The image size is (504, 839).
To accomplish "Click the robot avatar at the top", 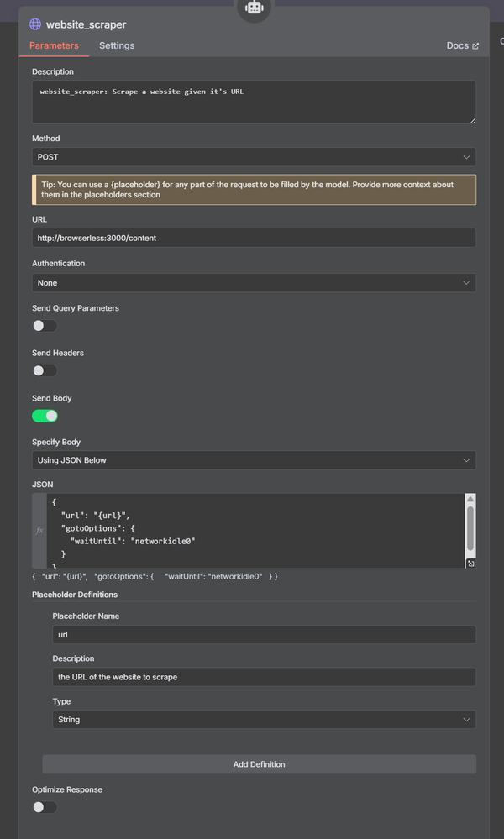I will pos(252,7).
